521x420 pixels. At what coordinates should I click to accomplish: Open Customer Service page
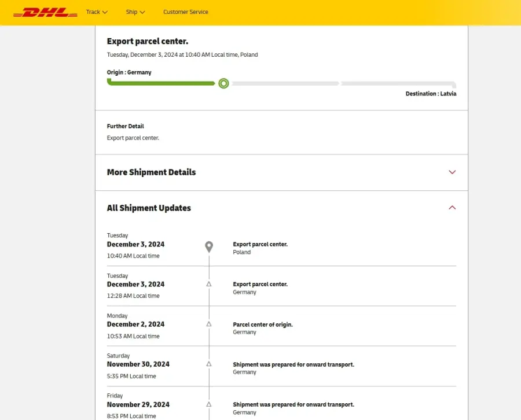pyautogui.click(x=186, y=12)
